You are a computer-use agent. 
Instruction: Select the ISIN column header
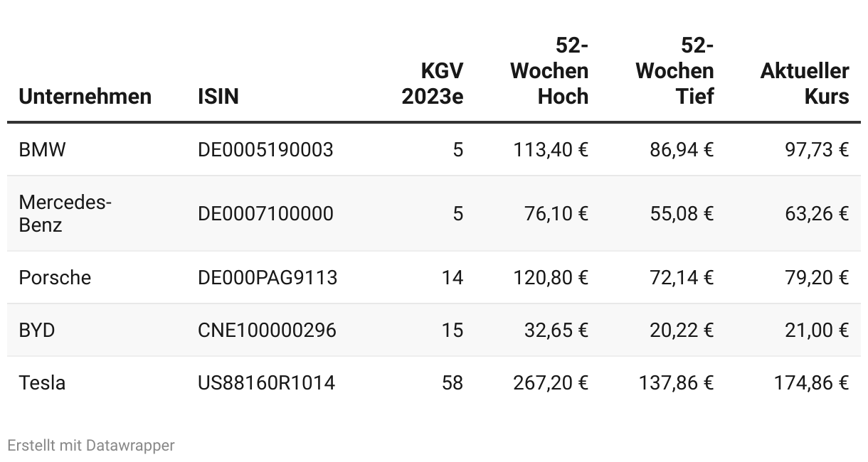(218, 97)
